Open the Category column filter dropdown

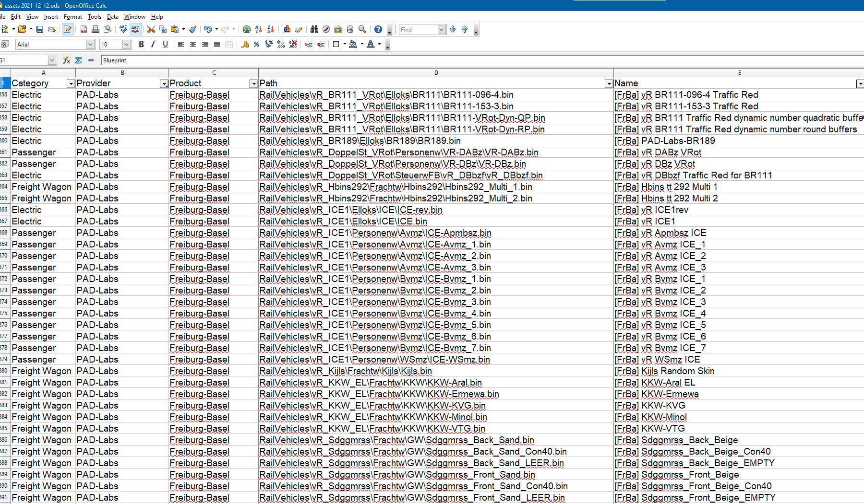[71, 84]
